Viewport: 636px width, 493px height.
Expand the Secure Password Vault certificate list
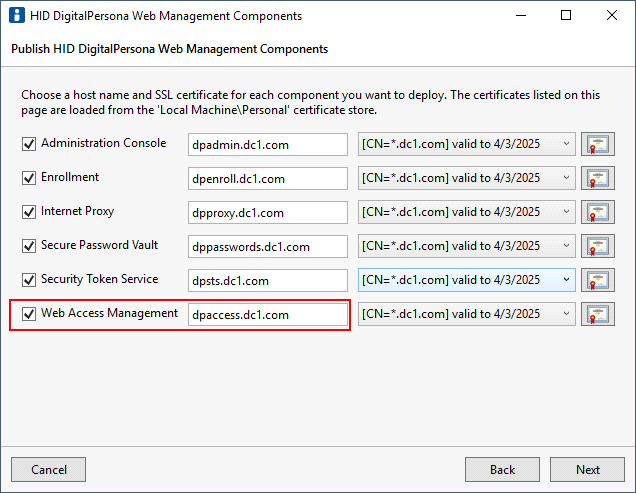[x=466, y=246]
